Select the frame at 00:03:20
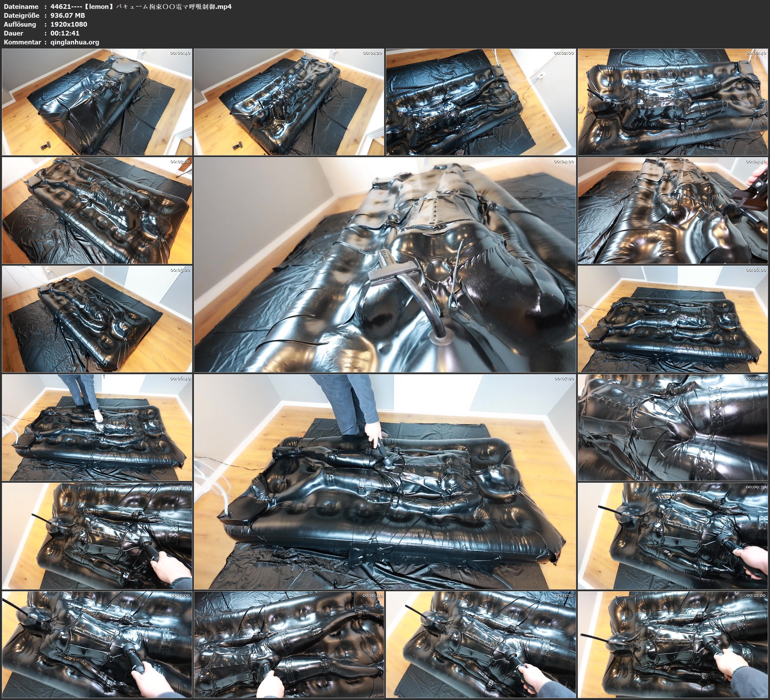770x700 pixels. coord(97,210)
